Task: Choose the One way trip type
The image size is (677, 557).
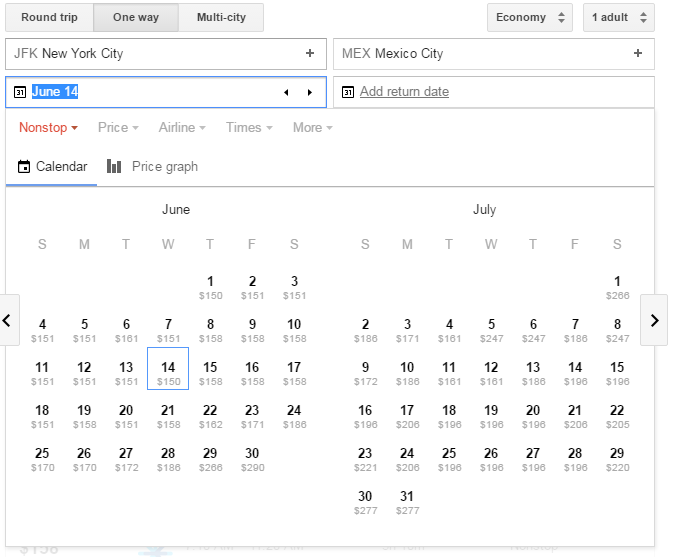Action: [x=137, y=17]
